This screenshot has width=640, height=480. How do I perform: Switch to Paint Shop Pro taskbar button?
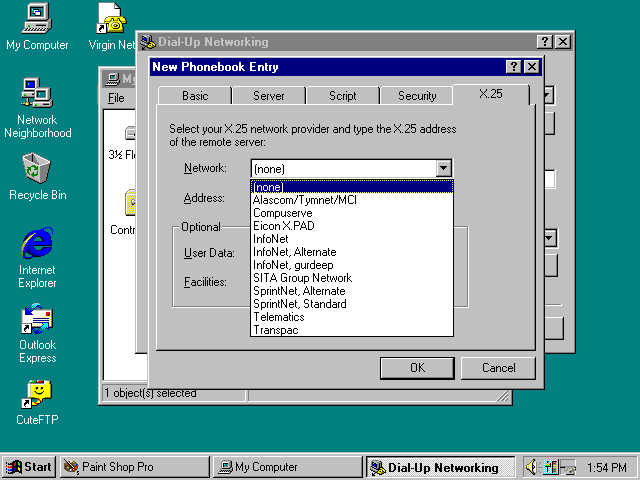(x=135, y=467)
